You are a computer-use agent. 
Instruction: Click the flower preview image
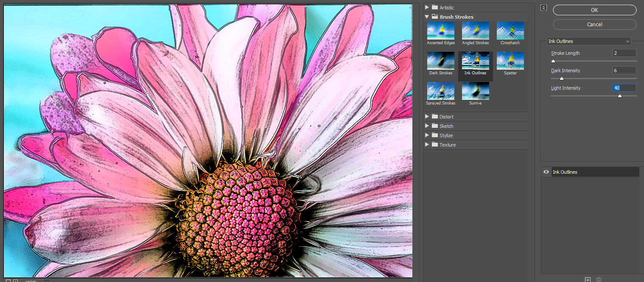click(208, 141)
